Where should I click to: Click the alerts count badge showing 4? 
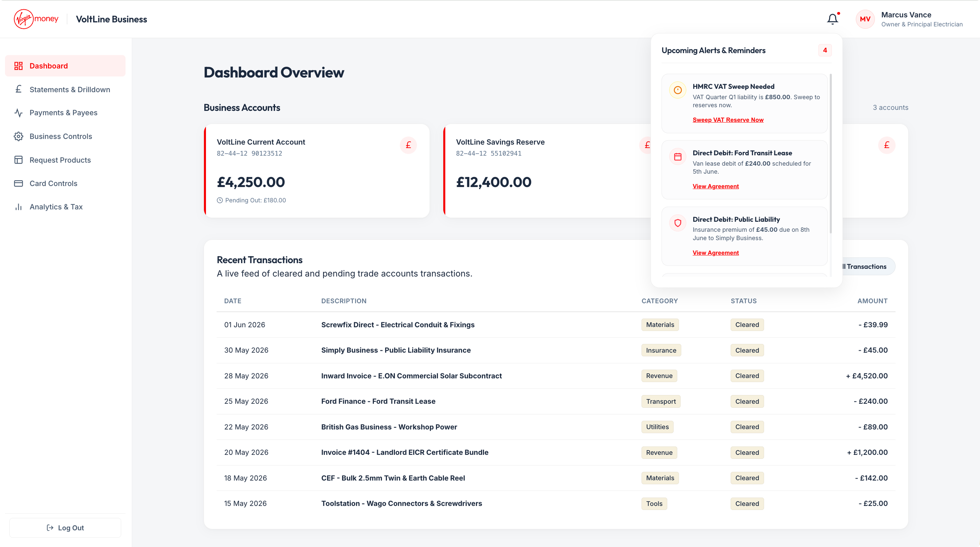click(x=825, y=50)
